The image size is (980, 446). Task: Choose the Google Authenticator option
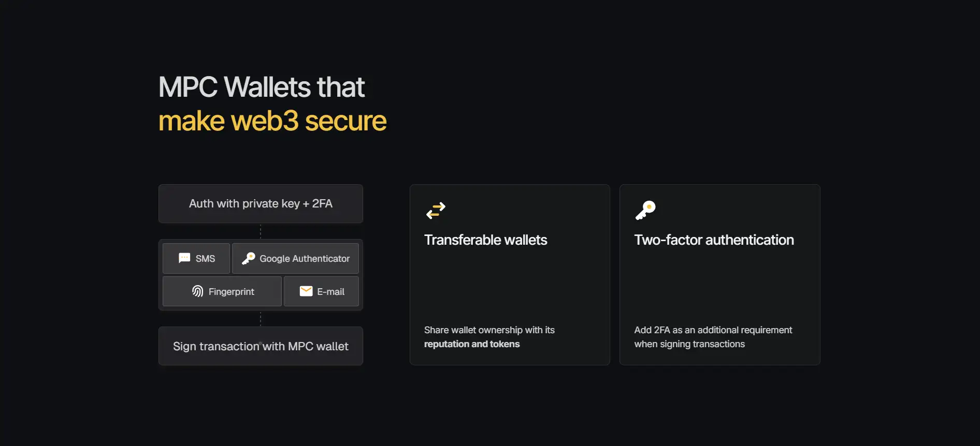pos(295,258)
